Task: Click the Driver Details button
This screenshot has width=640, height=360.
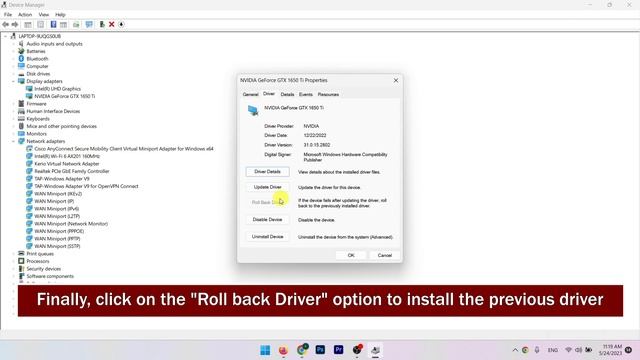Action: 267,172
